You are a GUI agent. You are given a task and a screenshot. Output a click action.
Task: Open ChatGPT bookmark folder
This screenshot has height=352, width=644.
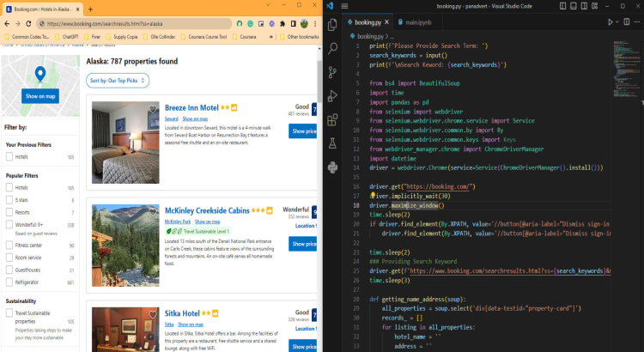pyautogui.click(x=66, y=37)
